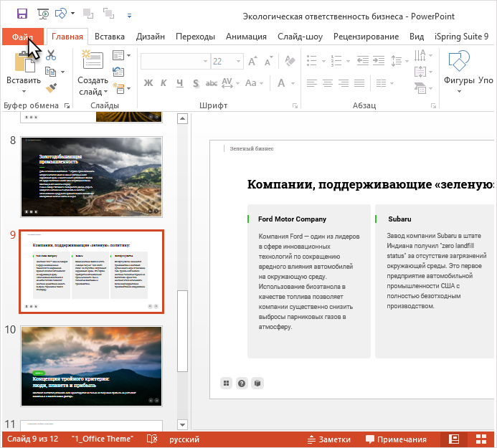Open the Примечания comments pane
Image resolution: width=497 pixels, height=448 pixels.
pos(396,439)
